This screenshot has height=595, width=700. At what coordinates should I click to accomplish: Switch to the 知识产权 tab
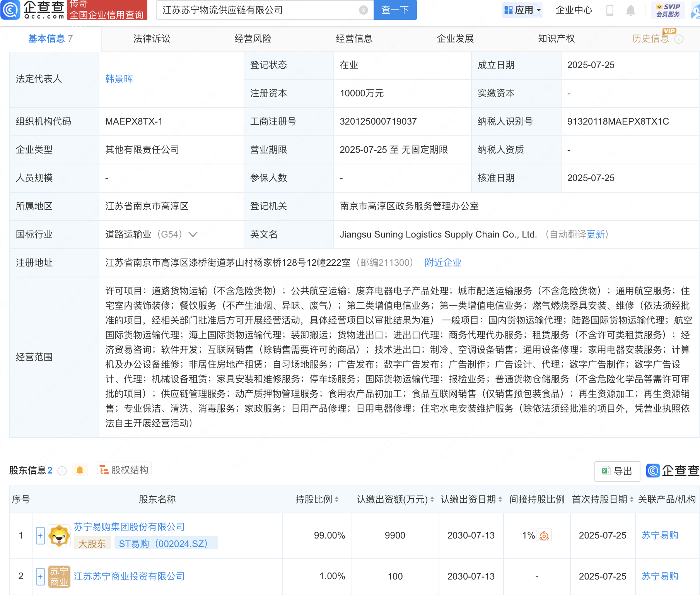point(556,39)
